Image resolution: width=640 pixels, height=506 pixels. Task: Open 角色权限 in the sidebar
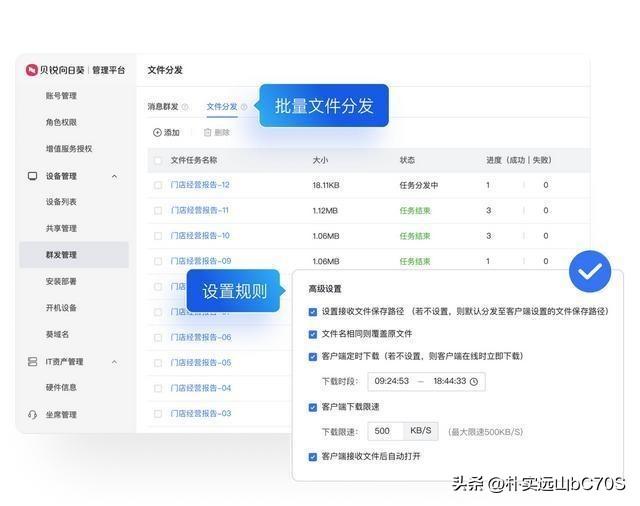61,122
